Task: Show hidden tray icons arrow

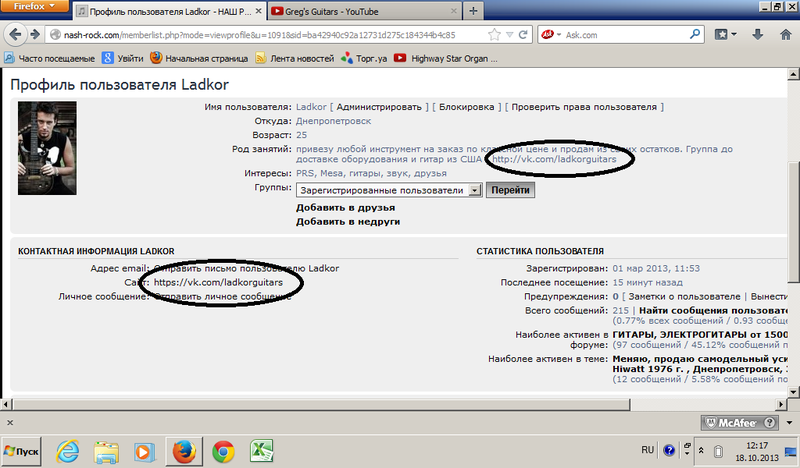Action: (701, 451)
